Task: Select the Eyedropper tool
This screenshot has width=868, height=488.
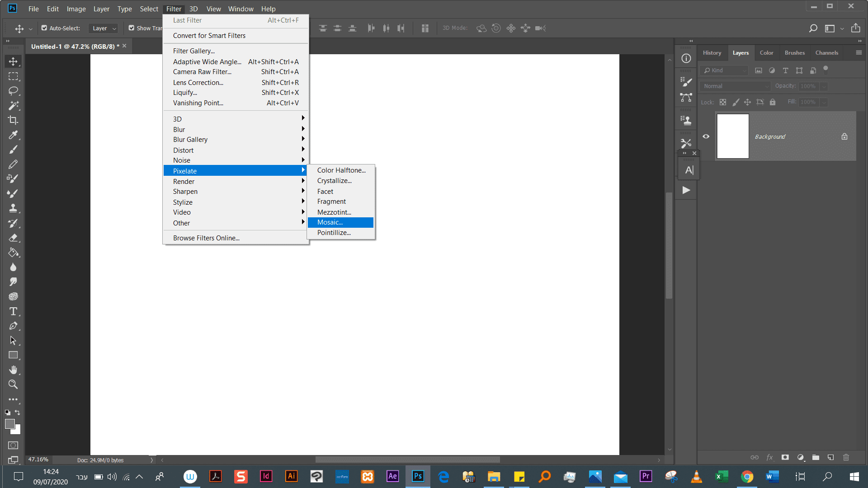Action: coord(13,135)
